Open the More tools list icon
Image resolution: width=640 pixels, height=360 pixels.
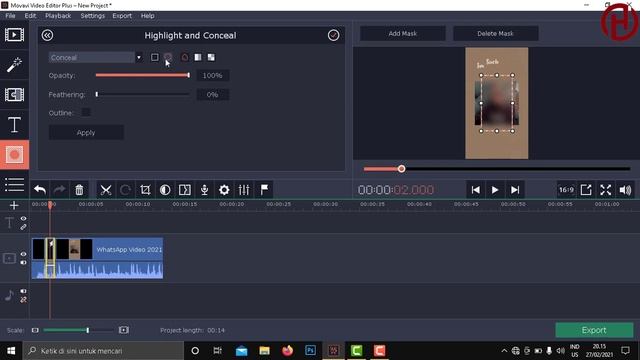(14, 184)
